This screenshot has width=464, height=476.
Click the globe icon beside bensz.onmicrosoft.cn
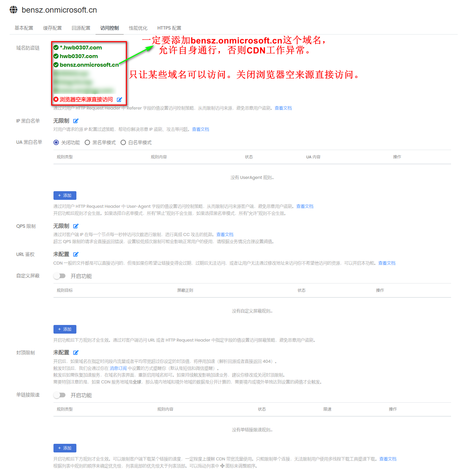click(x=13, y=10)
